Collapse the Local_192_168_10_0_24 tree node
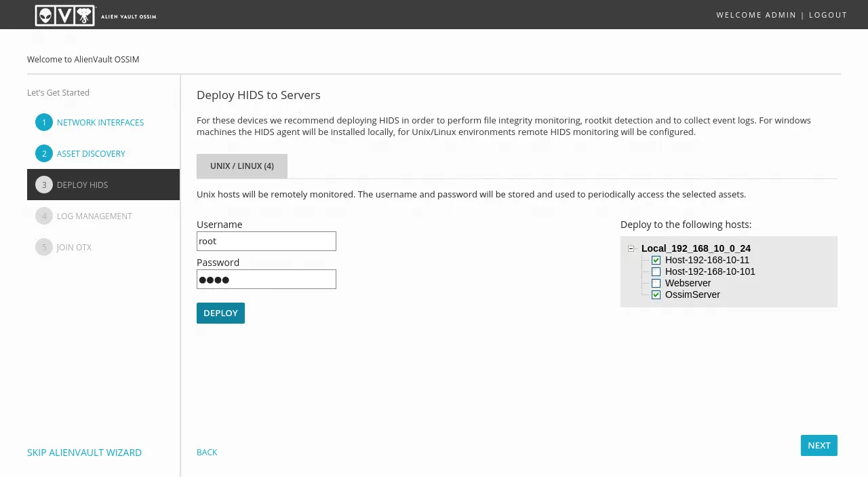Image resolution: width=868 pixels, height=477 pixels. 631,249
